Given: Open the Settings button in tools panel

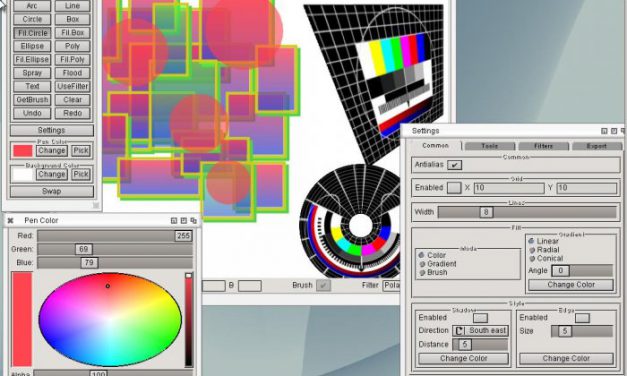Looking at the screenshot, I should coord(52,130).
